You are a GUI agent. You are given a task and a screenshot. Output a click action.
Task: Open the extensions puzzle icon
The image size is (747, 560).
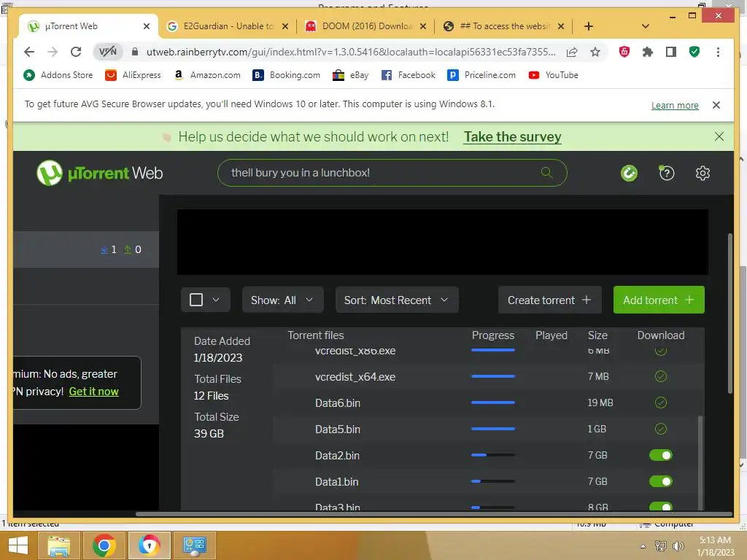coord(648,52)
